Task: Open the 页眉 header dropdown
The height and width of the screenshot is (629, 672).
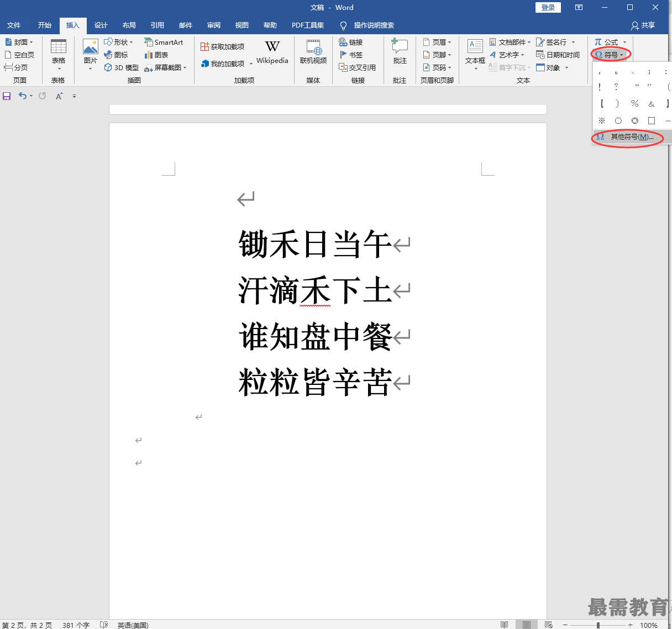Action: [x=437, y=42]
